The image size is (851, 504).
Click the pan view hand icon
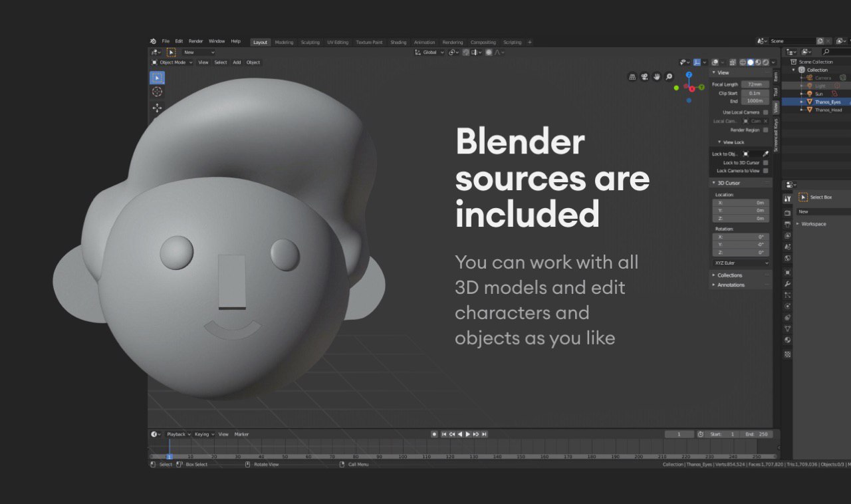pos(657,76)
